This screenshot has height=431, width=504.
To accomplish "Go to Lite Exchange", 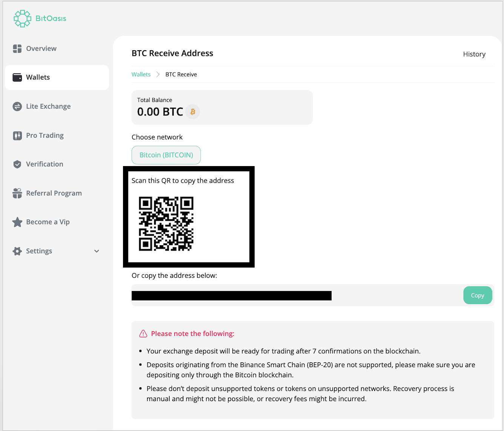I will pyautogui.click(x=57, y=106).
